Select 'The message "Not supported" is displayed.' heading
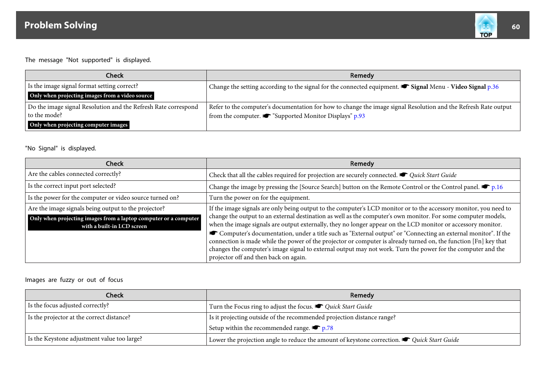 coord(88,60)
